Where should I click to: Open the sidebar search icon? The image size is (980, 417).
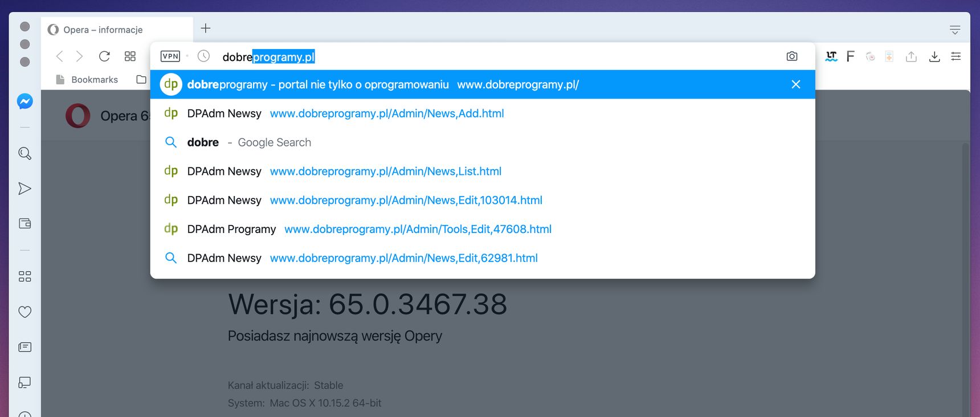24,153
